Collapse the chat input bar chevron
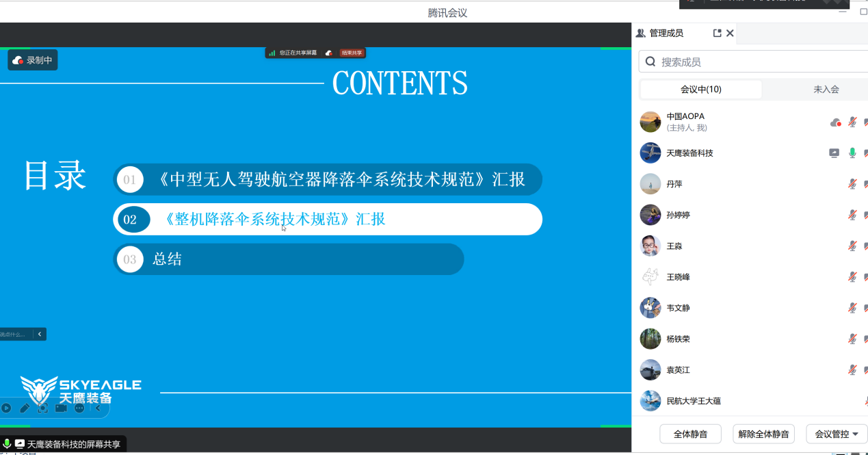 pyautogui.click(x=40, y=335)
